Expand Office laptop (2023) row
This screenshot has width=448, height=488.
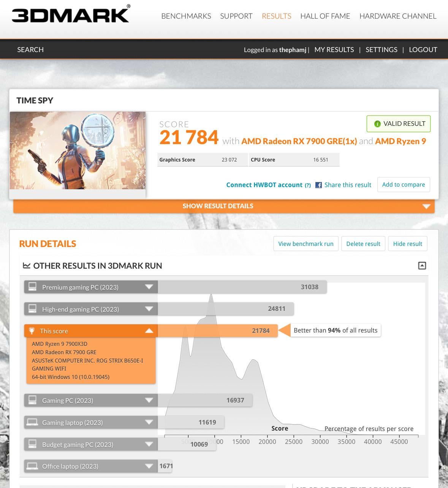pyautogui.click(x=91, y=466)
